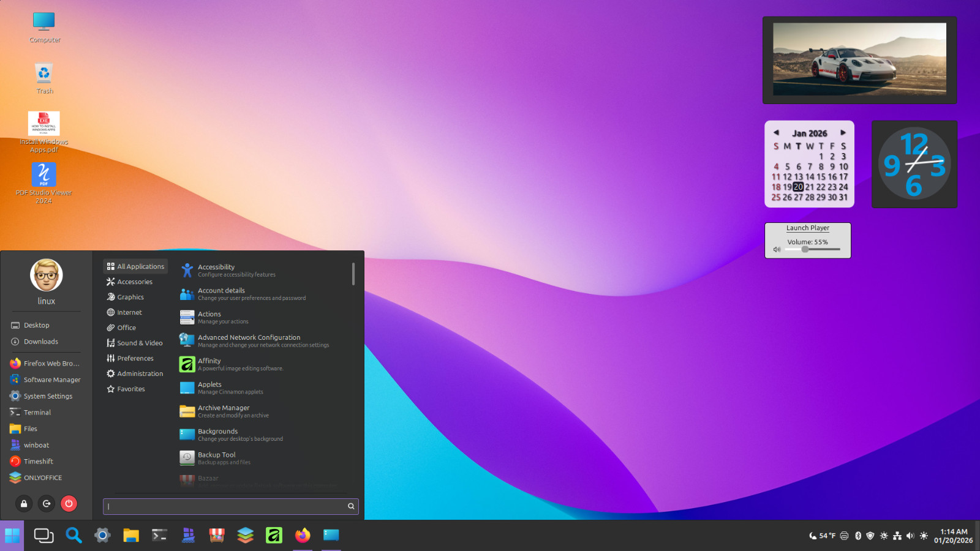This screenshot has width=980, height=551.
Task: Open Advanced Network Configuration entry
Action: click(x=263, y=340)
